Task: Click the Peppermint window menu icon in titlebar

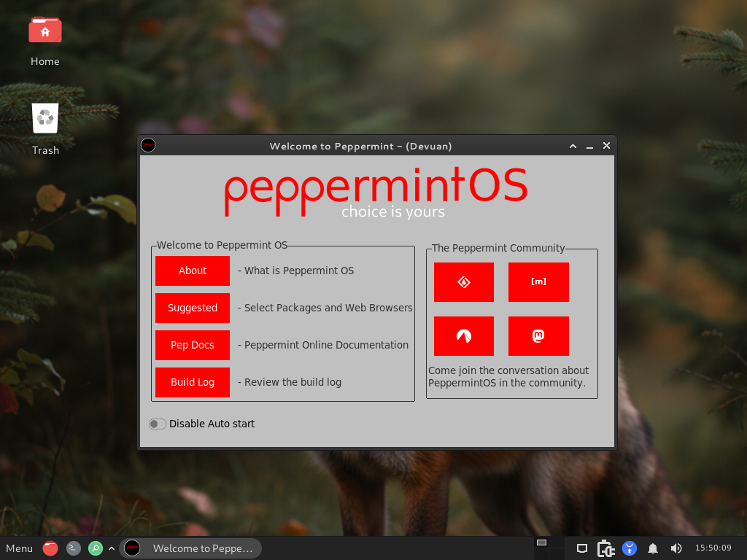Action: [148, 145]
